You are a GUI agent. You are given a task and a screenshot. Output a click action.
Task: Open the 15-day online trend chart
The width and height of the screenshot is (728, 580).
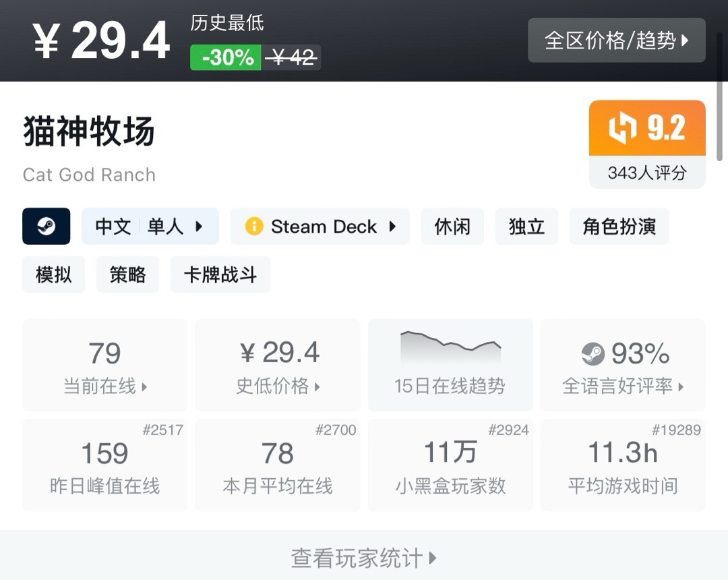[450, 365]
